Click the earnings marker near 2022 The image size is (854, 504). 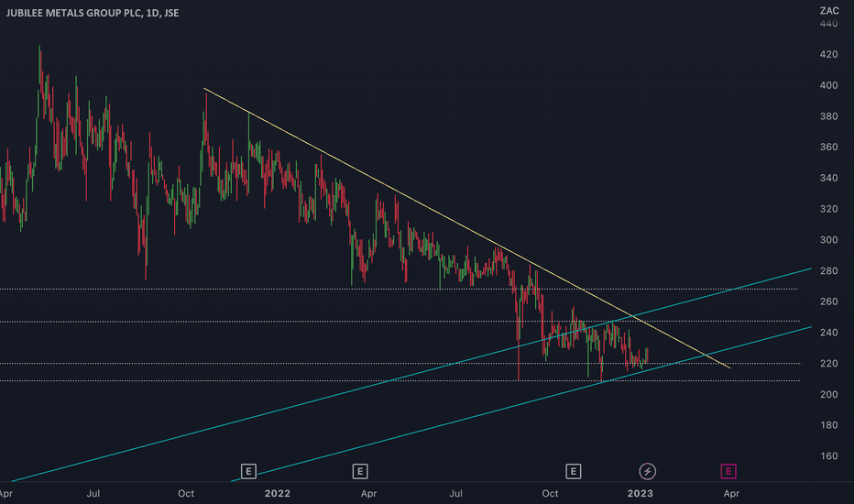(248, 471)
